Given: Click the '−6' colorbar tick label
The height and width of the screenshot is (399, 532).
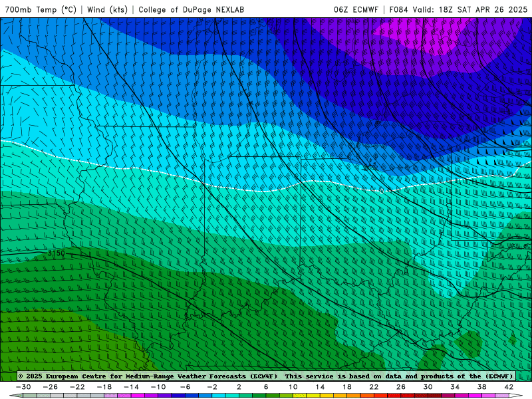Looking at the screenshot, I should (186, 387).
